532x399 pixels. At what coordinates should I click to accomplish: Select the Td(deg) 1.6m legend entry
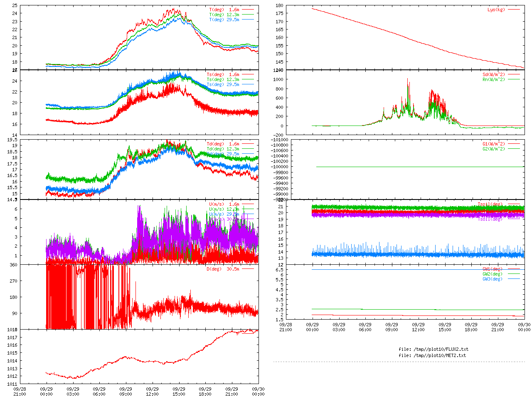pos(223,144)
